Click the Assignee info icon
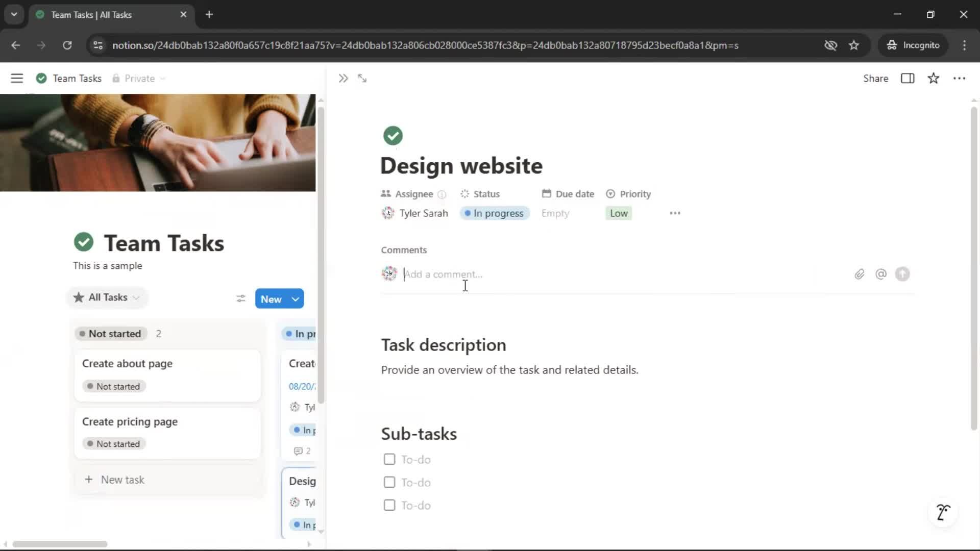 coord(442,194)
